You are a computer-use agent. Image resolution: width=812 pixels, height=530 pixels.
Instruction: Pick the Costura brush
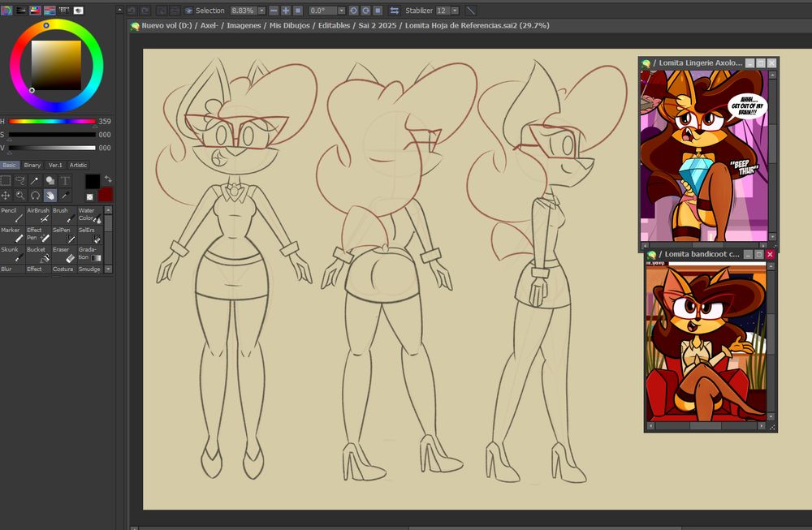64,269
